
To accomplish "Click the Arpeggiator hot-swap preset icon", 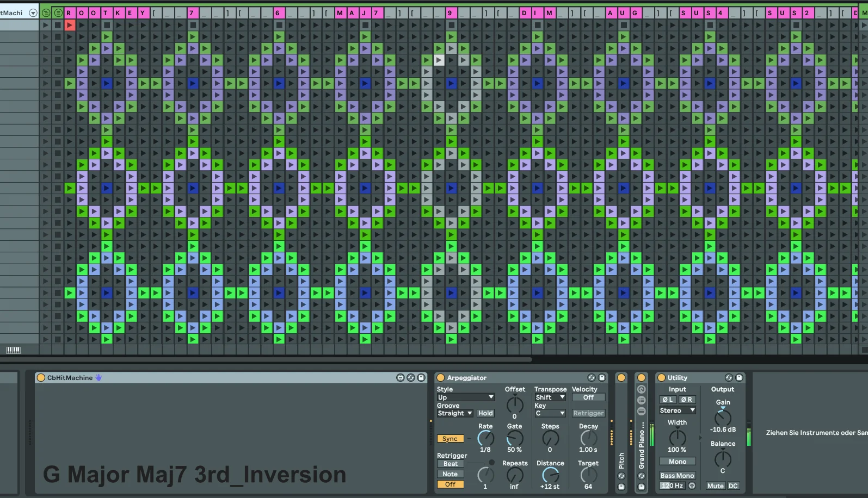I will pyautogui.click(x=592, y=377).
